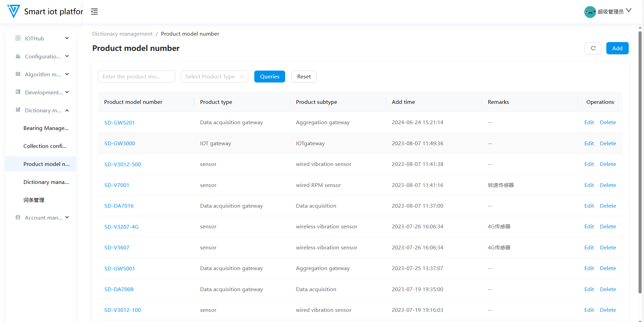Collapse the Dictionary management submenu chevron
This screenshot has height=322, width=644.
click(x=67, y=110)
